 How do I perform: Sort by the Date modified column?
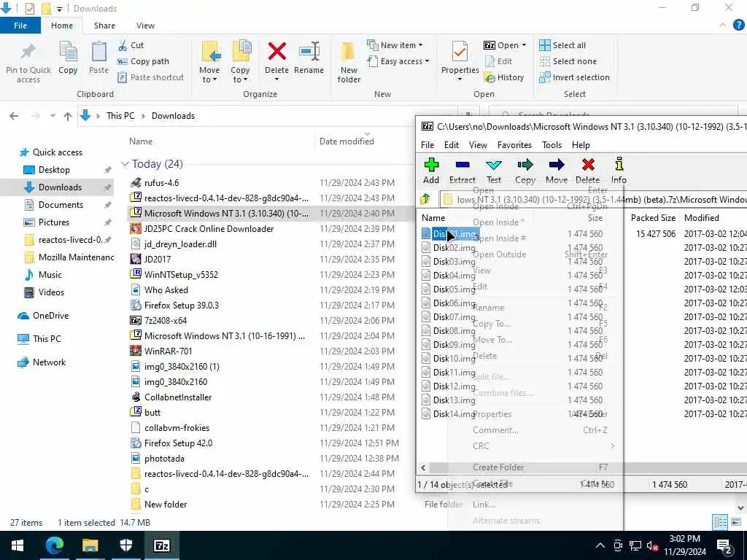click(x=347, y=141)
